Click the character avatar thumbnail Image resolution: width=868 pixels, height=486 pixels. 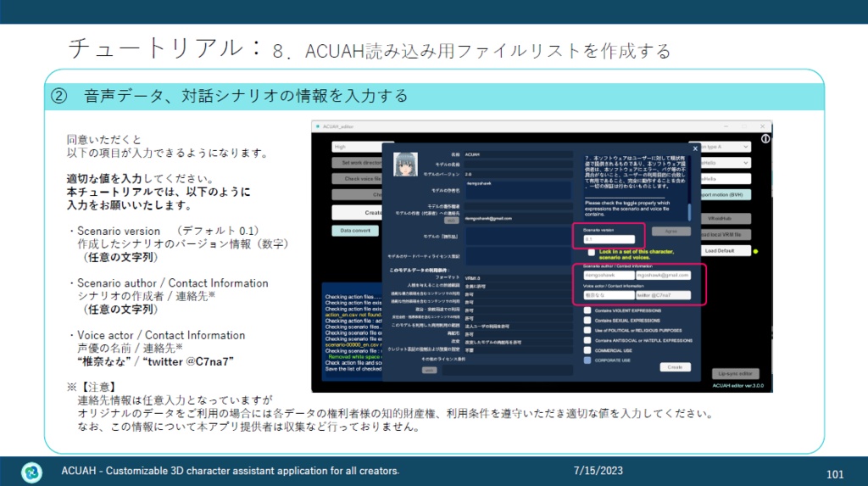tap(405, 165)
